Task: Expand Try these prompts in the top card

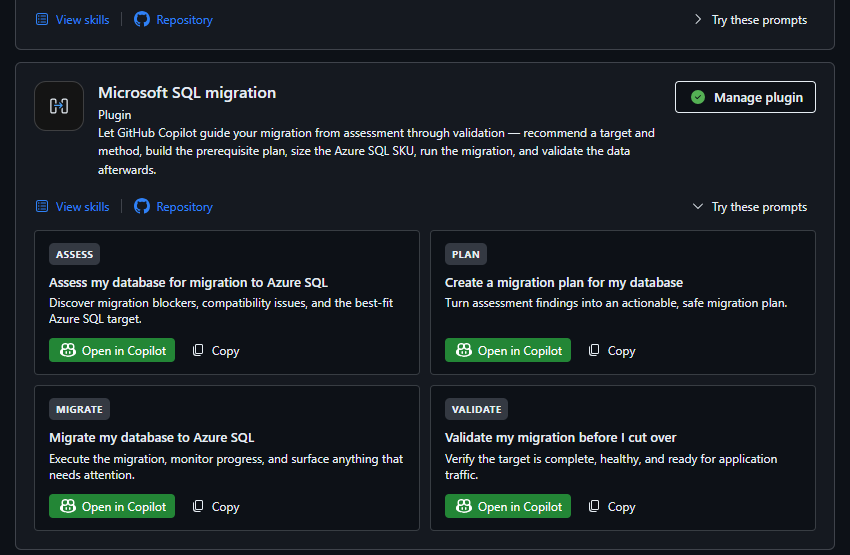Action: 751,20
